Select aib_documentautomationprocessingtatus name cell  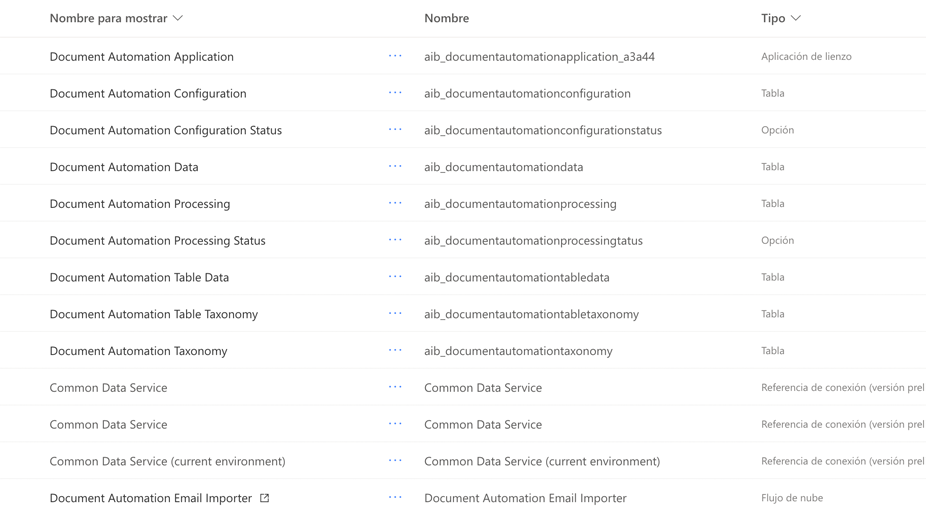coord(533,240)
